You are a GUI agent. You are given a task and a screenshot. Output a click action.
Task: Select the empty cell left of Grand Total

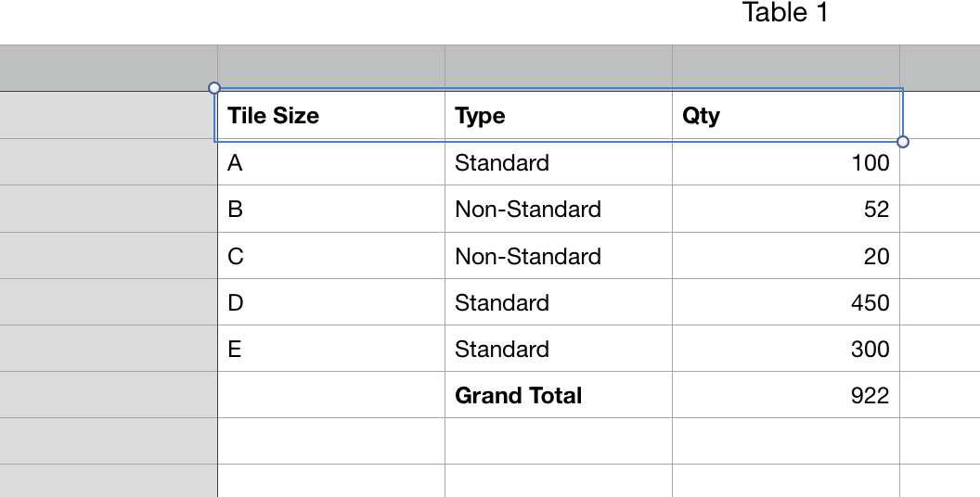click(331, 395)
